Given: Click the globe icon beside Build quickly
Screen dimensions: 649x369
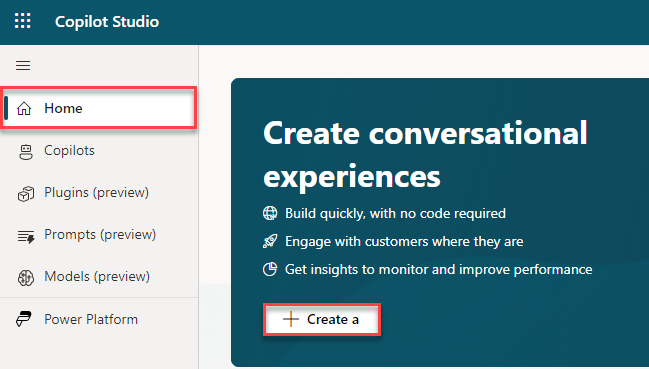Looking at the screenshot, I should pos(270,213).
